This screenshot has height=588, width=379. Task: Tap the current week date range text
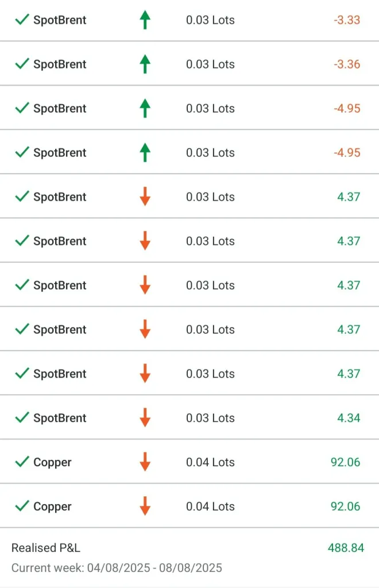coord(117,568)
